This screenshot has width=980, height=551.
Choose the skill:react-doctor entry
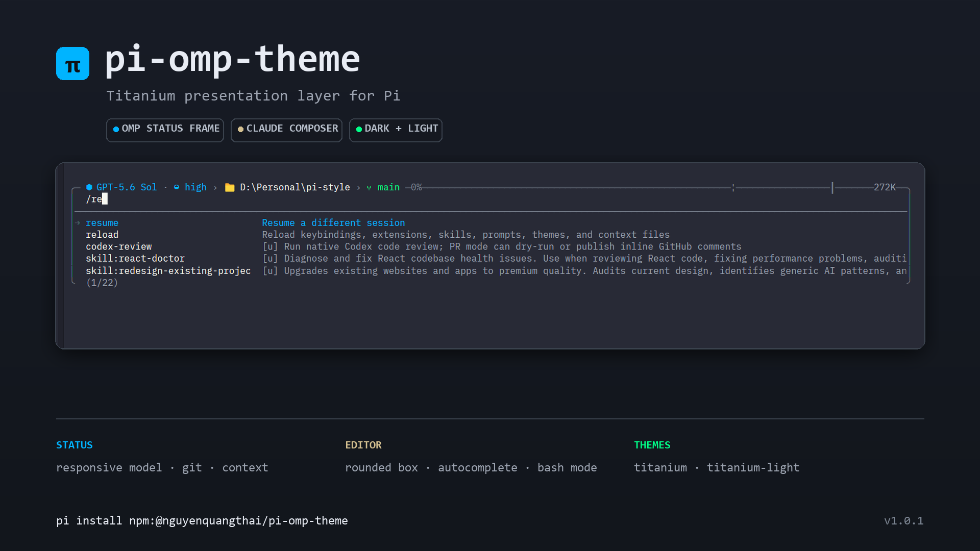(x=135, y=259)
